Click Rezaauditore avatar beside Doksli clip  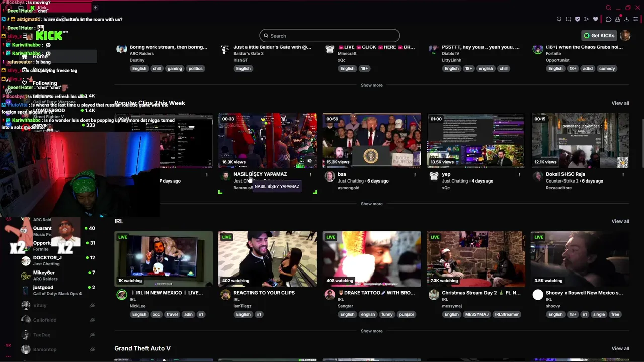tap(538, 176)
